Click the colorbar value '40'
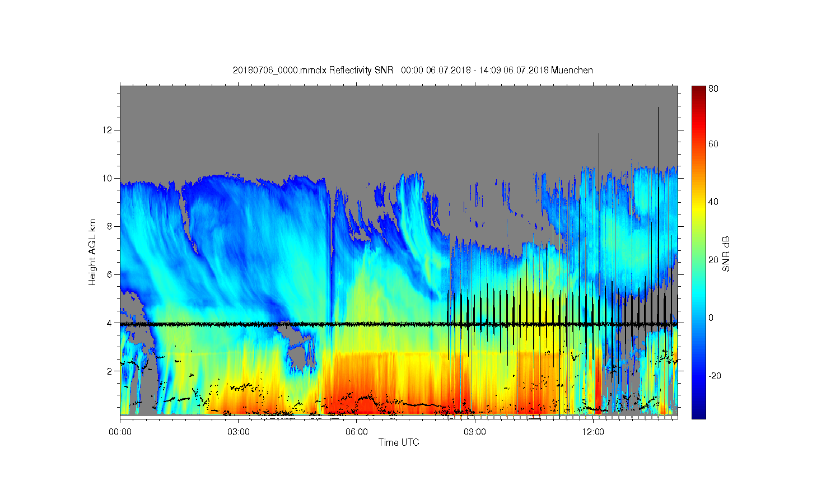 [x=713, y=202]
